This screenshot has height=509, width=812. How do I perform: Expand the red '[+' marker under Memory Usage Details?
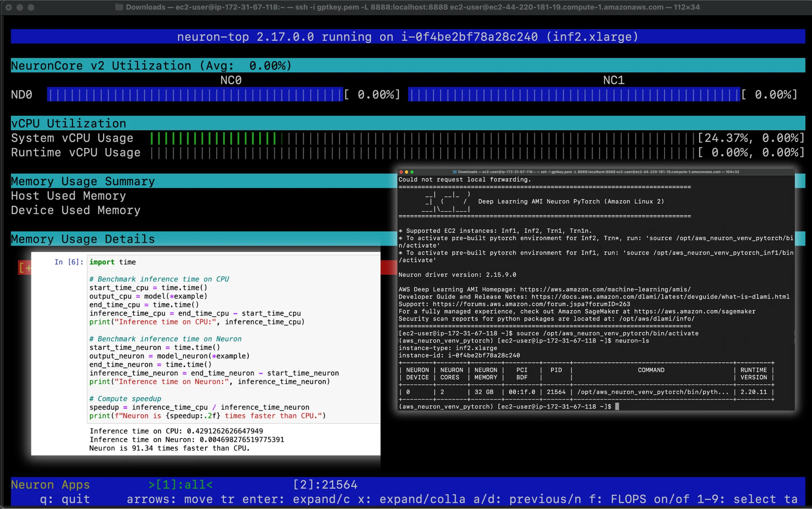25,267
